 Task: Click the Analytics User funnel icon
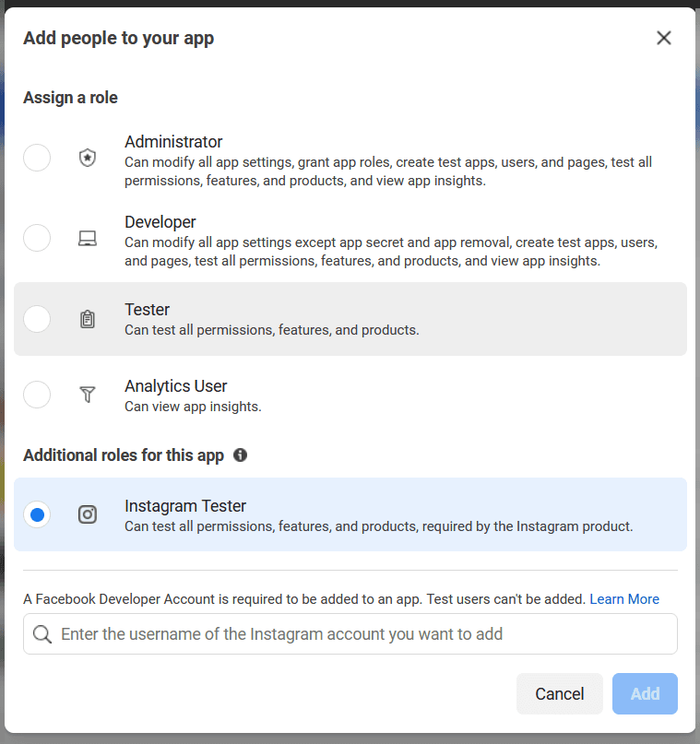point(87,395)
